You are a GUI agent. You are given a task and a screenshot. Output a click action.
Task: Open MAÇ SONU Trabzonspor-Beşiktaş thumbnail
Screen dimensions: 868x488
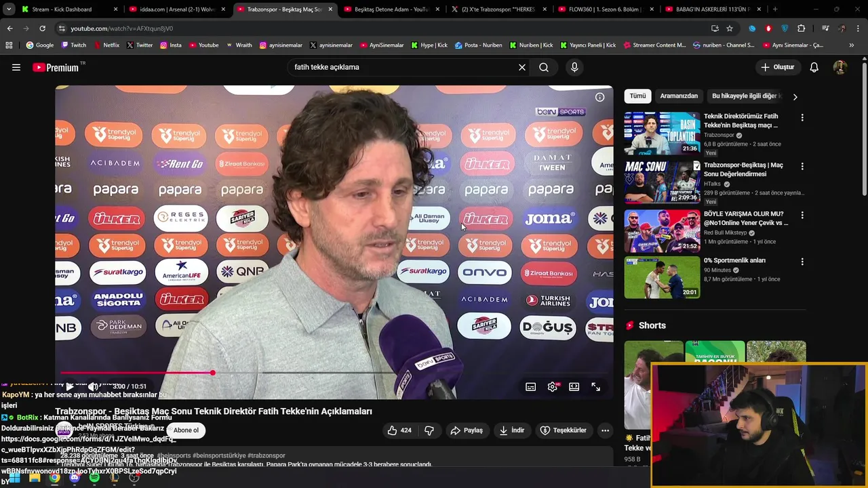(x=662, y=182)
